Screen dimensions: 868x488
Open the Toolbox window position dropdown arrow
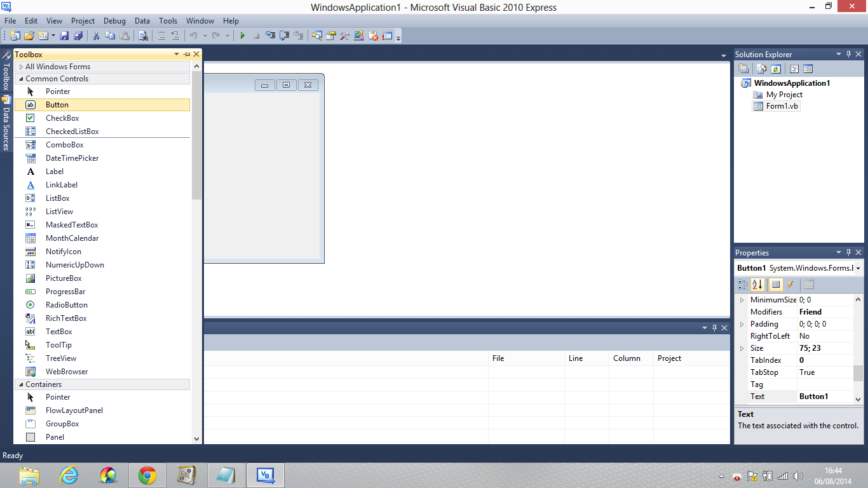(x=177, y=55)
